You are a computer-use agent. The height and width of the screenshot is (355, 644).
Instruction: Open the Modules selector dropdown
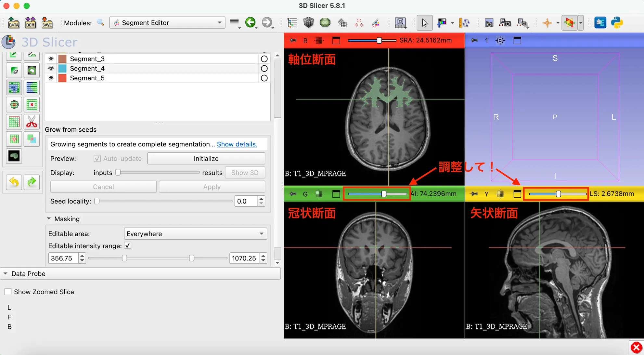[167, 22]
